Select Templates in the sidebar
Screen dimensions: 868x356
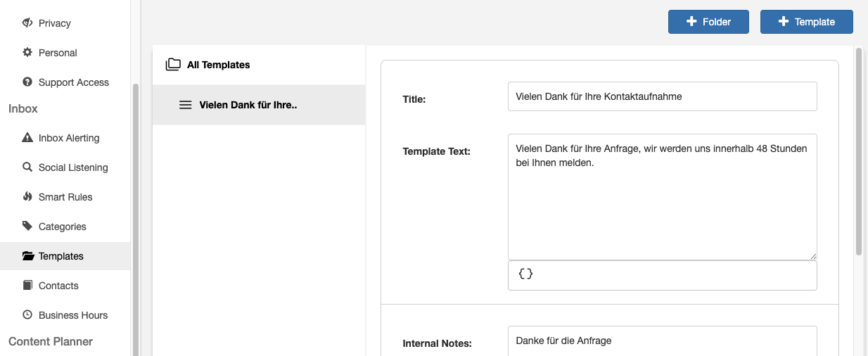click(x=65, y=256)
